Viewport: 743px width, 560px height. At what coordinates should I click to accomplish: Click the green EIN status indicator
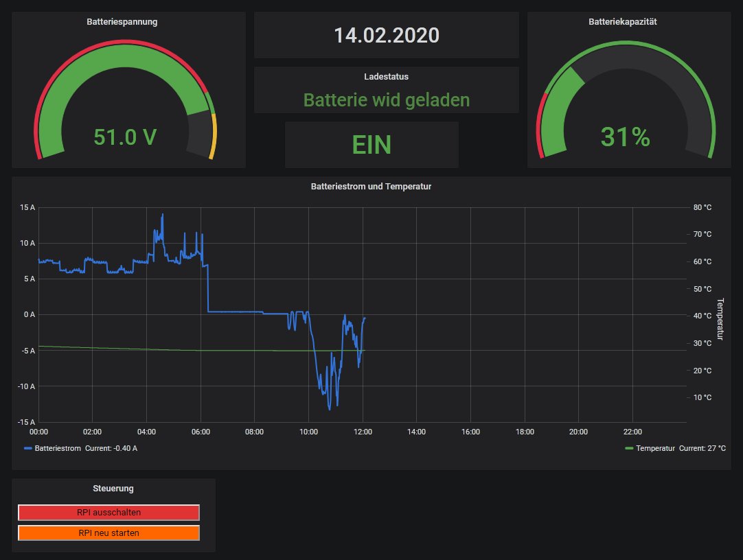pos(371,145)
